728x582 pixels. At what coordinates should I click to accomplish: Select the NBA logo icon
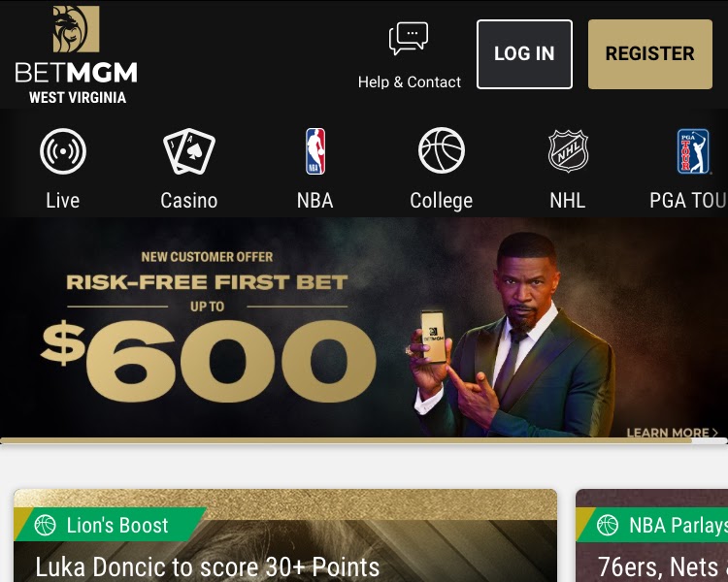[x=315, y=151]
